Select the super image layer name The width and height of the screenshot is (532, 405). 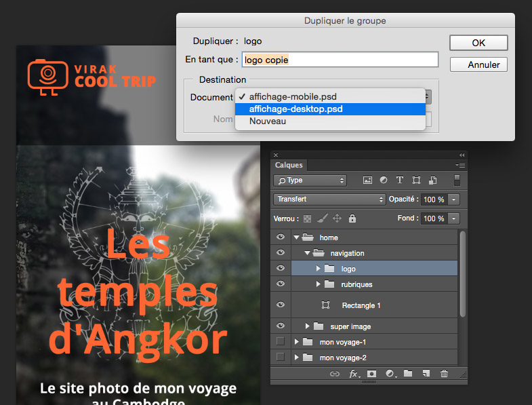[x=350, y=326]
